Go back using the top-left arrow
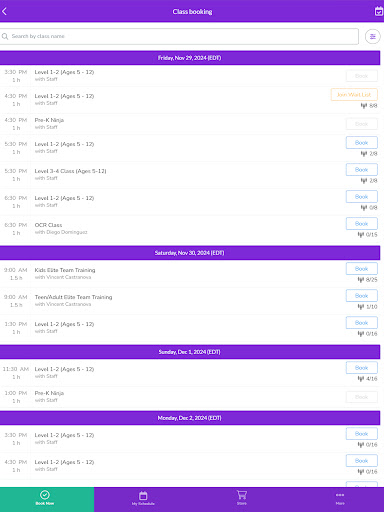The image size is (384, 512). (x=4, y=11)
